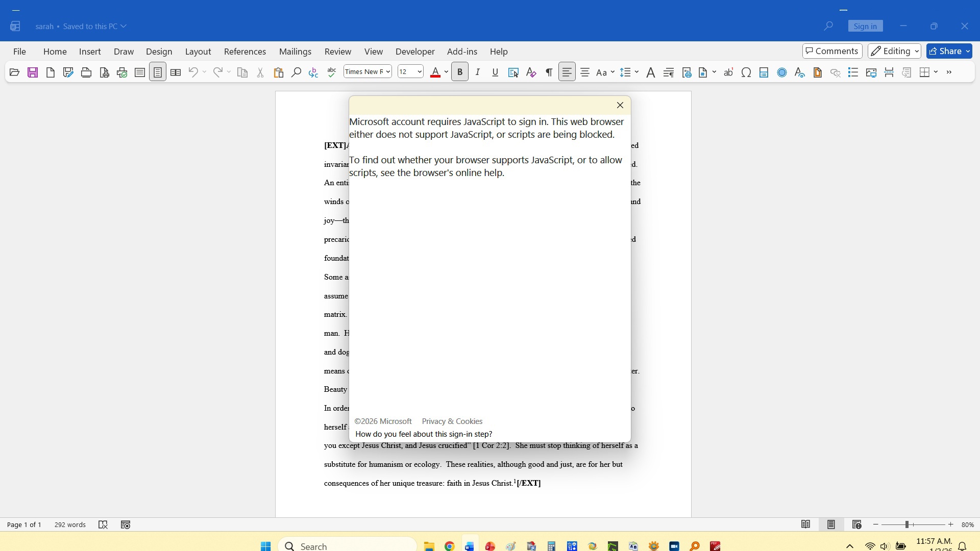The image size is (980, 551).
Task: Click the Paste clipboard icon
Action: tap(278, 72)
